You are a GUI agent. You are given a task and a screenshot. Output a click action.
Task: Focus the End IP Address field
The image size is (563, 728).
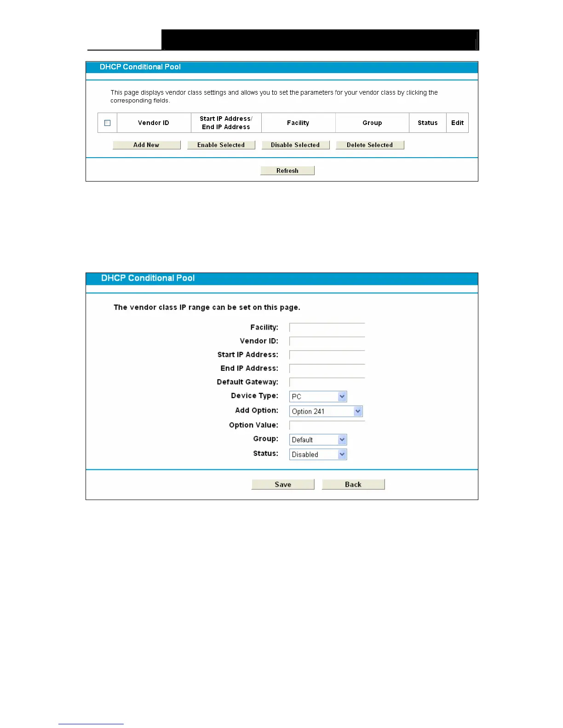click(x=327, y=369)
